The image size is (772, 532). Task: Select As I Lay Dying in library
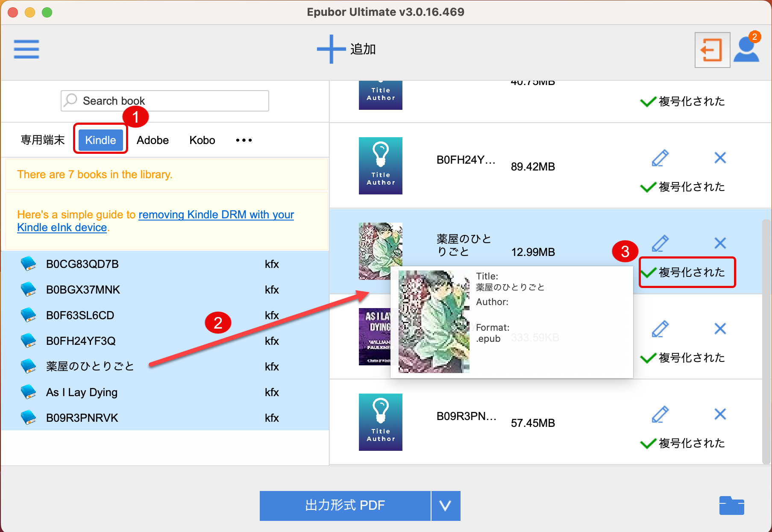(x=165, y=392)
